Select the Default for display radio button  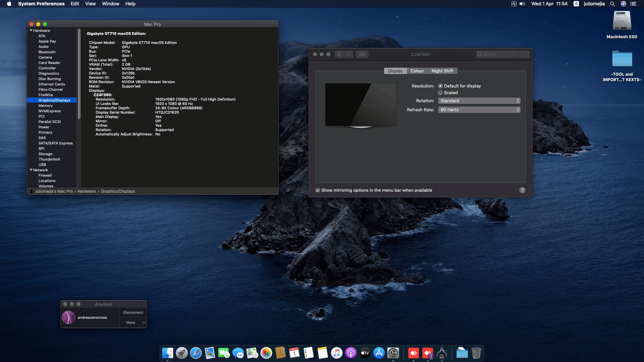click(x=440, y=86)
